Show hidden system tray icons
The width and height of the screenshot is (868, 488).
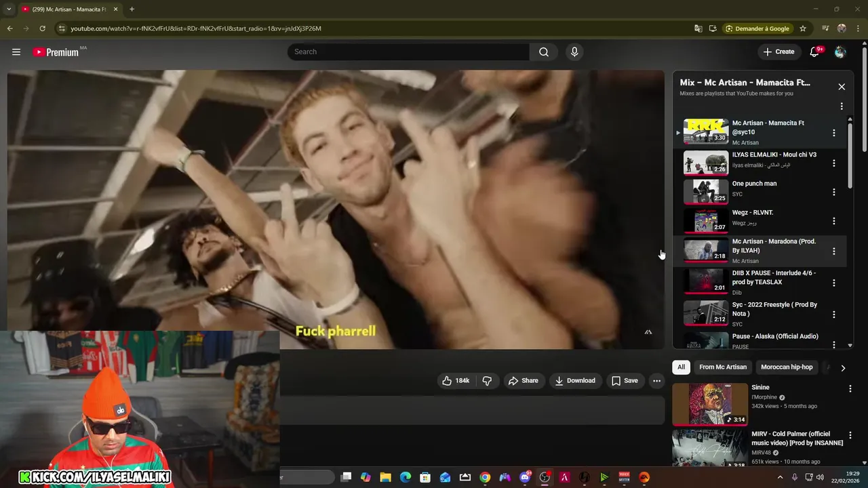pos(780,477)
